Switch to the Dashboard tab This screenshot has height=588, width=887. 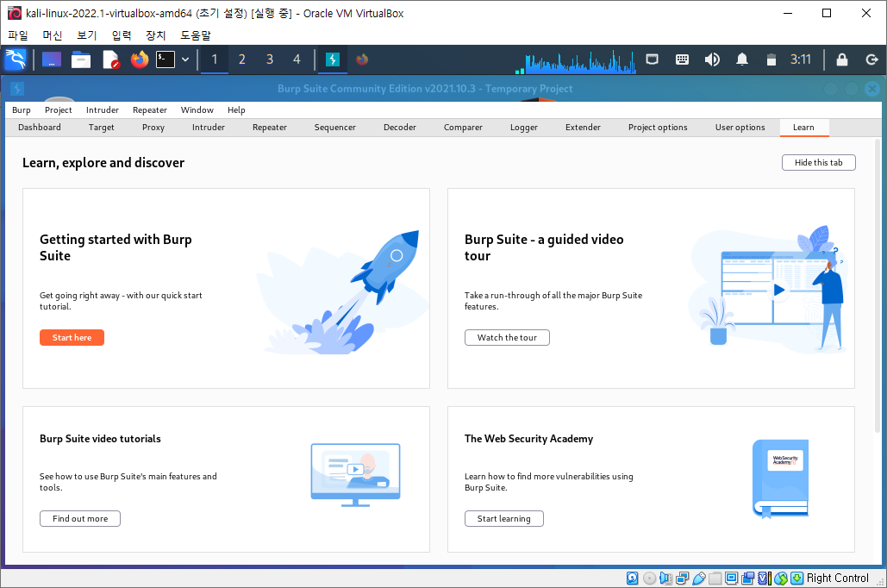pyautogui.click(x=40, y=128)
